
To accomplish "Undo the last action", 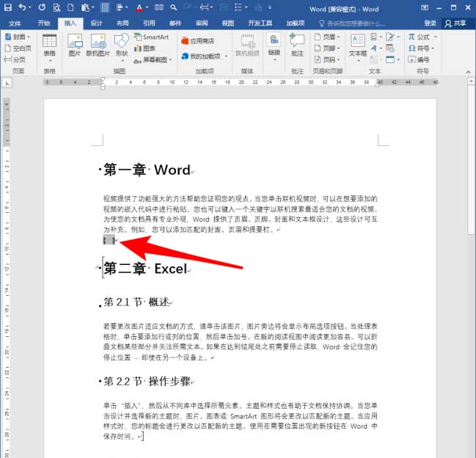I will [x=23, y=8].
